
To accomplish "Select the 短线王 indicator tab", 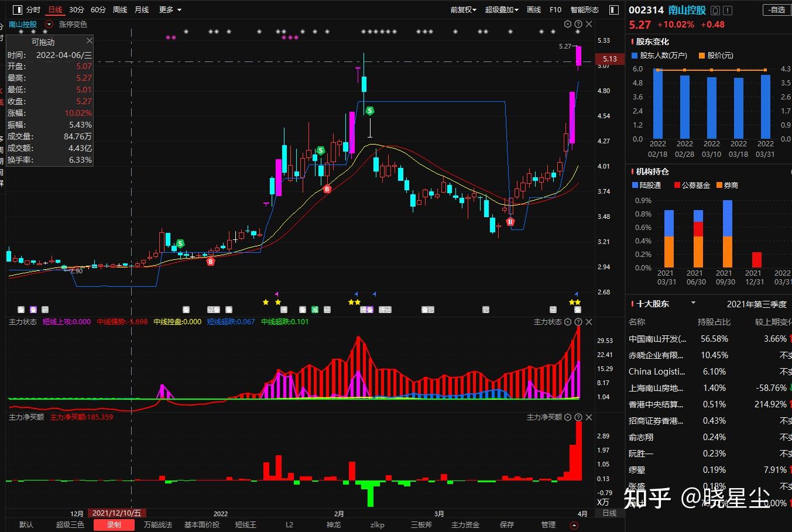I will point(246,525).
